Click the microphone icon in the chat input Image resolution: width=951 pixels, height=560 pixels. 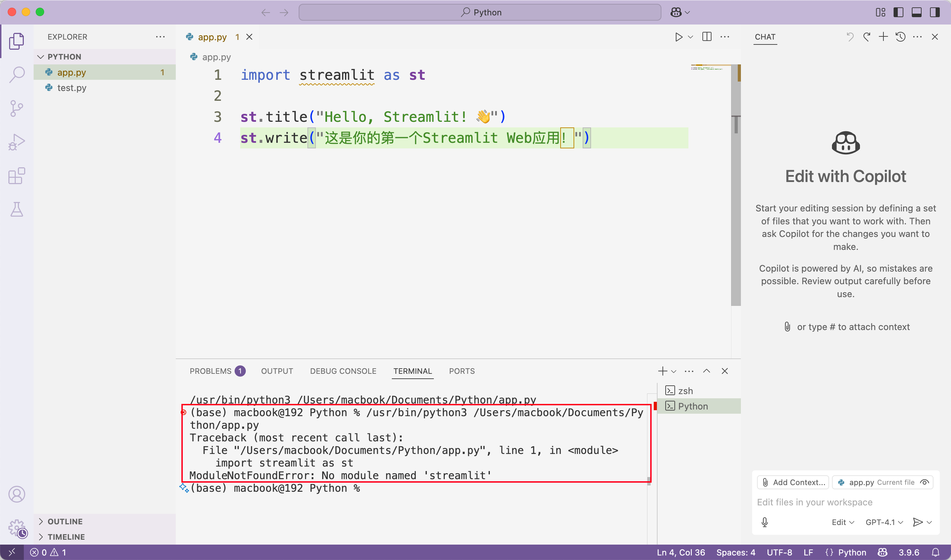[x=765, y=522]
